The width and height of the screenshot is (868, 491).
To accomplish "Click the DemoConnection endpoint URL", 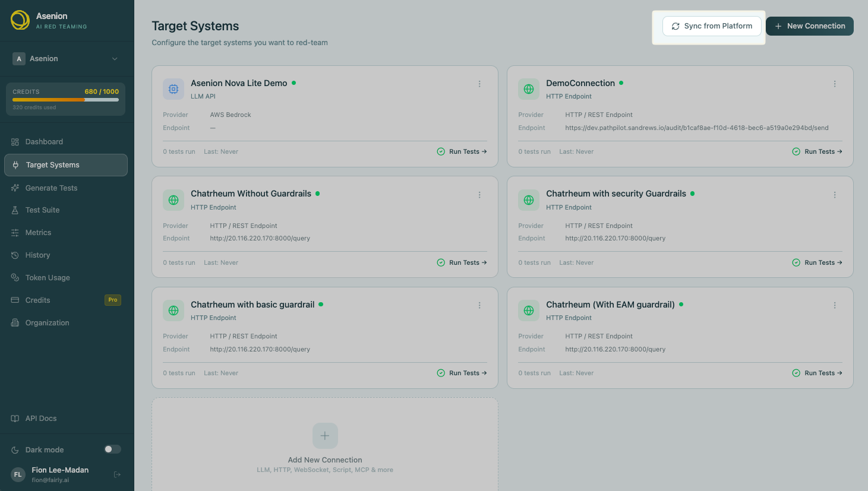I will [697, 128].
